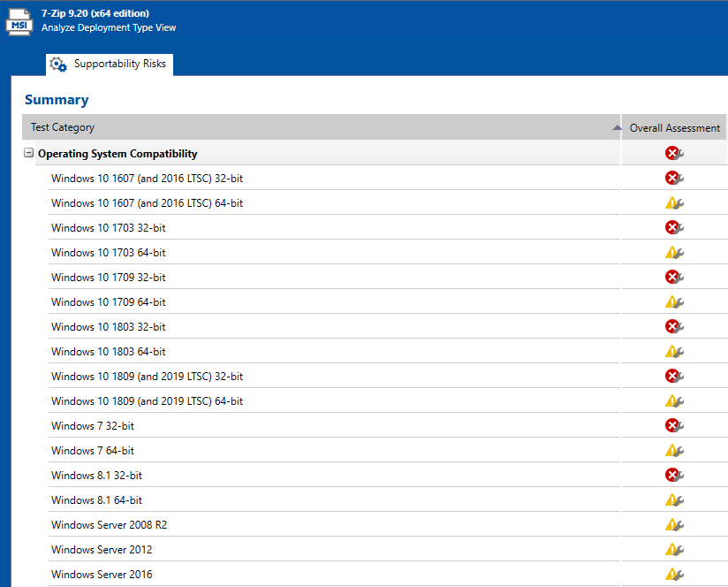Click the error icon for Windows 7 32-bit
This screenshot has width=728, height=587.
click(674, 426)
